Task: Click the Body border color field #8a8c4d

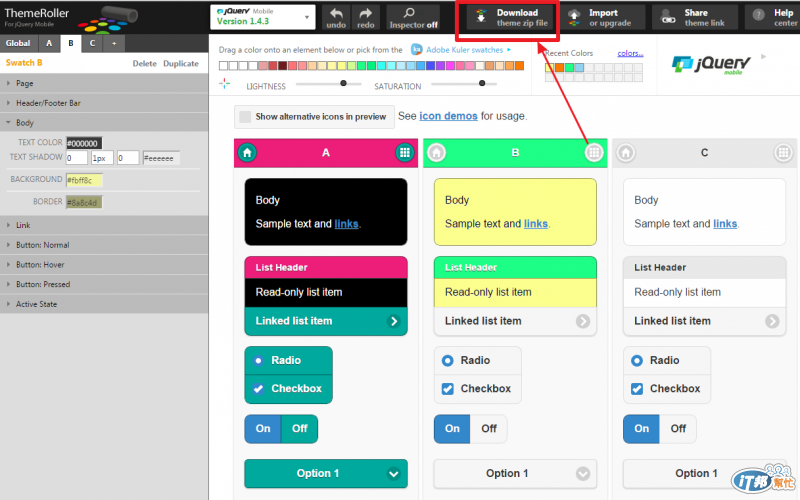Action: (84, 203)
